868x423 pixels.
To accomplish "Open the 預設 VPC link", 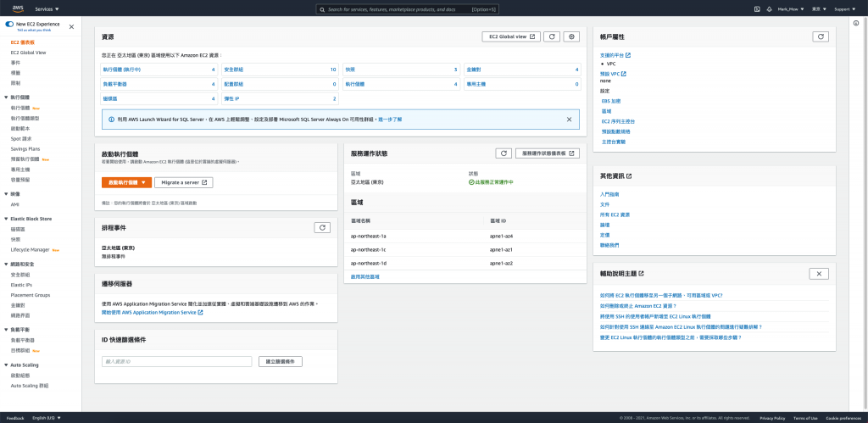I will click(613, 74).
